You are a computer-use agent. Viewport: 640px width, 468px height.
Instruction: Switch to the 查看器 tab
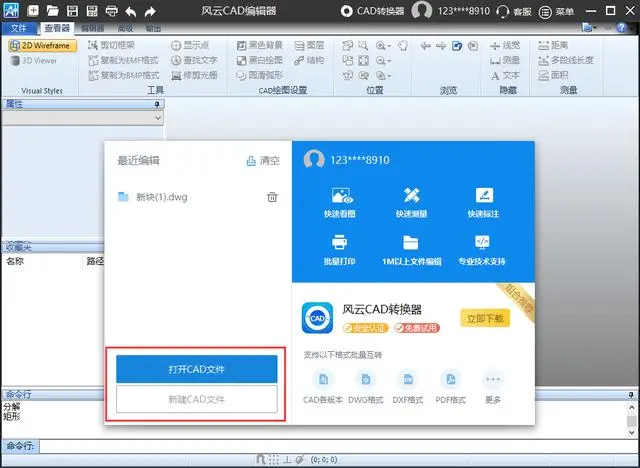click(57, 28)
